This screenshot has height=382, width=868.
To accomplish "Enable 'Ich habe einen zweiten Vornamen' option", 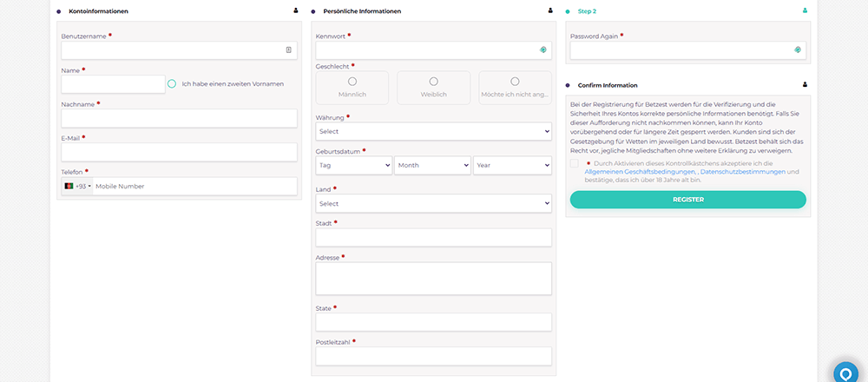I will pyautogui.click(x=172, y=83).
